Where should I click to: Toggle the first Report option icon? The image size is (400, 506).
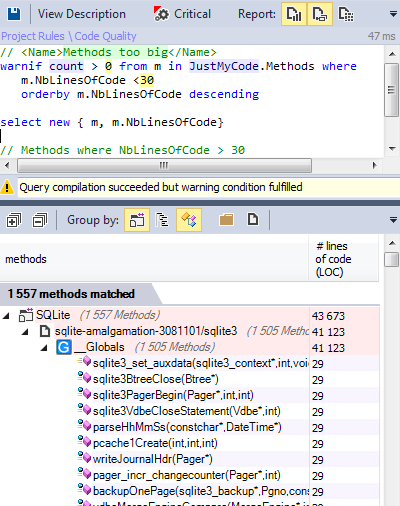click(294, 14)
